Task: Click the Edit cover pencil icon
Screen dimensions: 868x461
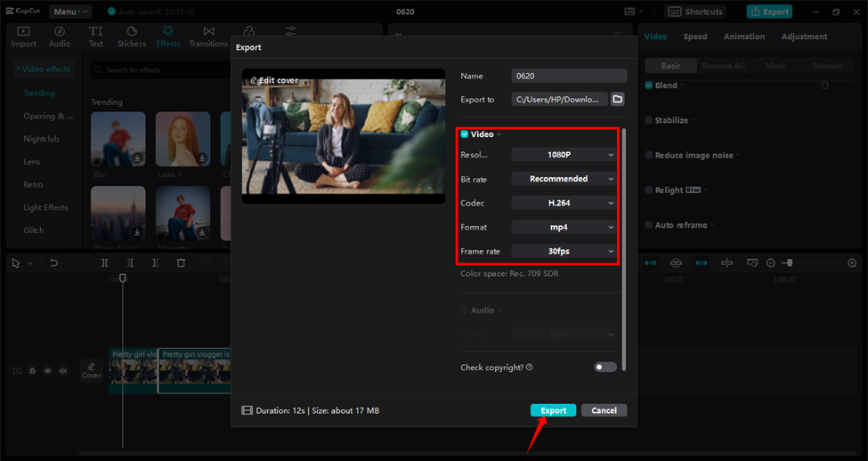Action: pyautogui.click(x=254, y=80)
